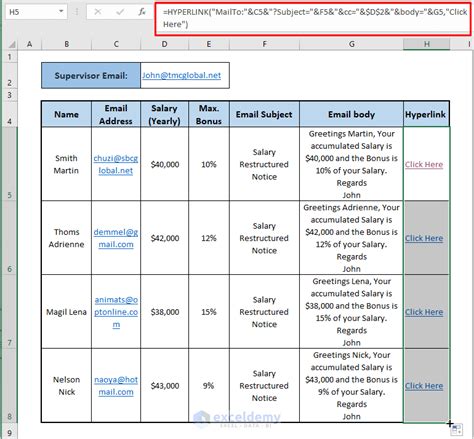Select the $38,000 salary cell
474x439 pixels.
click(164, 312)
